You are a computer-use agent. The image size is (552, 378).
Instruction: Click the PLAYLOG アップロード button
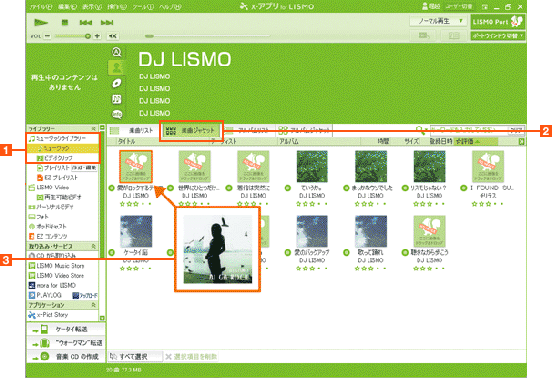click(x=85, y=296)
